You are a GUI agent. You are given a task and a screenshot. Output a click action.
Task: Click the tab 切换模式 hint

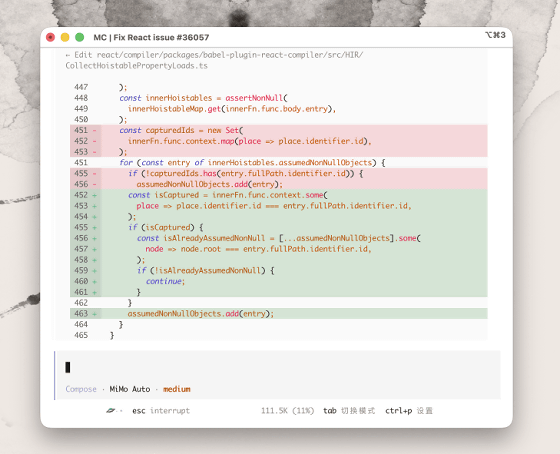point(349,411)
